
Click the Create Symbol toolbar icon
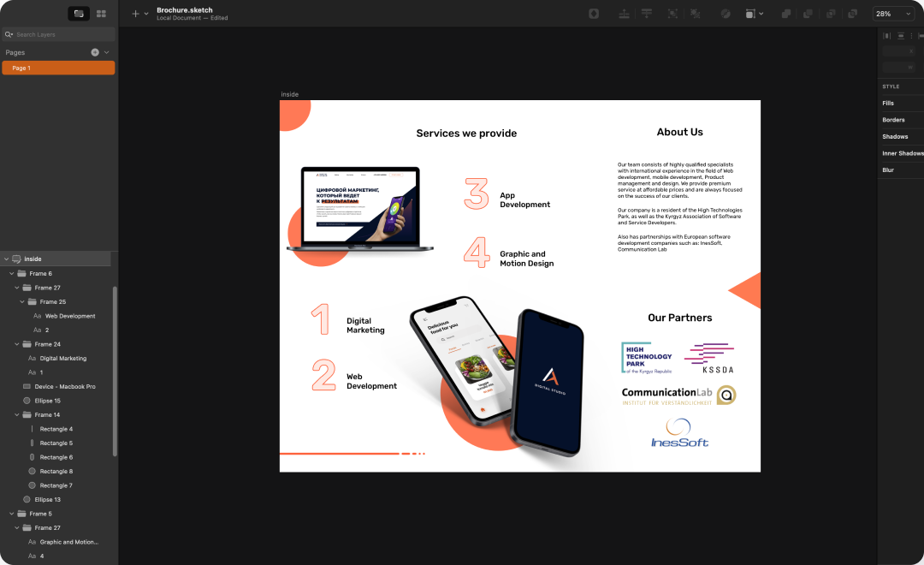click(x=595, y=14)
